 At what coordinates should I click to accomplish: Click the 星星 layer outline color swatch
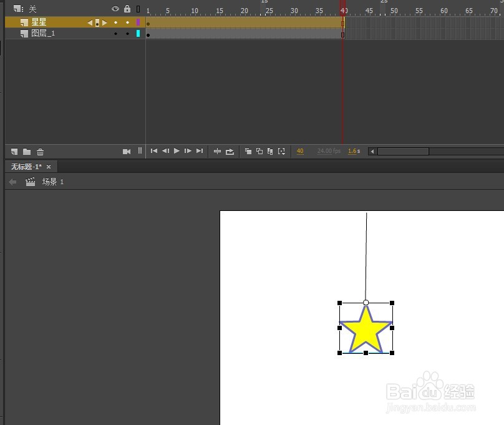(138, 22)
